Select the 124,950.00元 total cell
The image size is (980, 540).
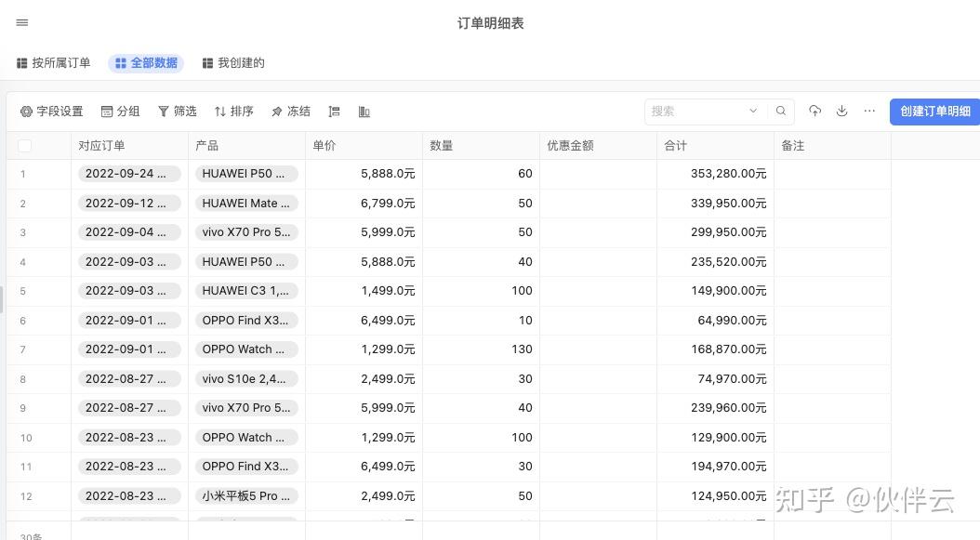(x=716, y=495)
